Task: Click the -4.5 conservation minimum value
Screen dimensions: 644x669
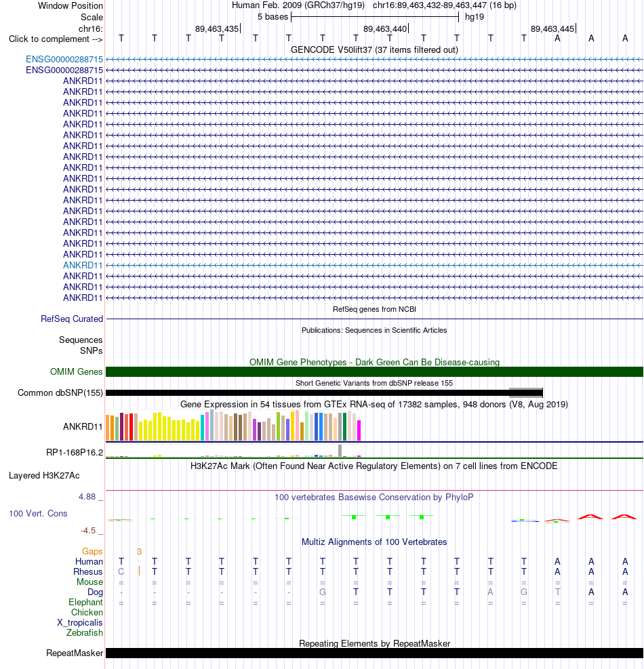Action: (88, 531)
